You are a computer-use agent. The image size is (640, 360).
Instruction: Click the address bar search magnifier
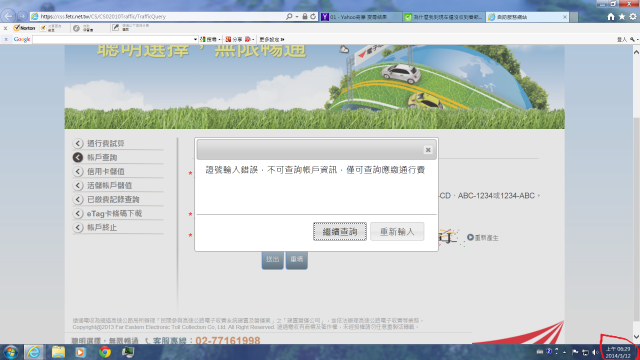(x=289, y=16)
